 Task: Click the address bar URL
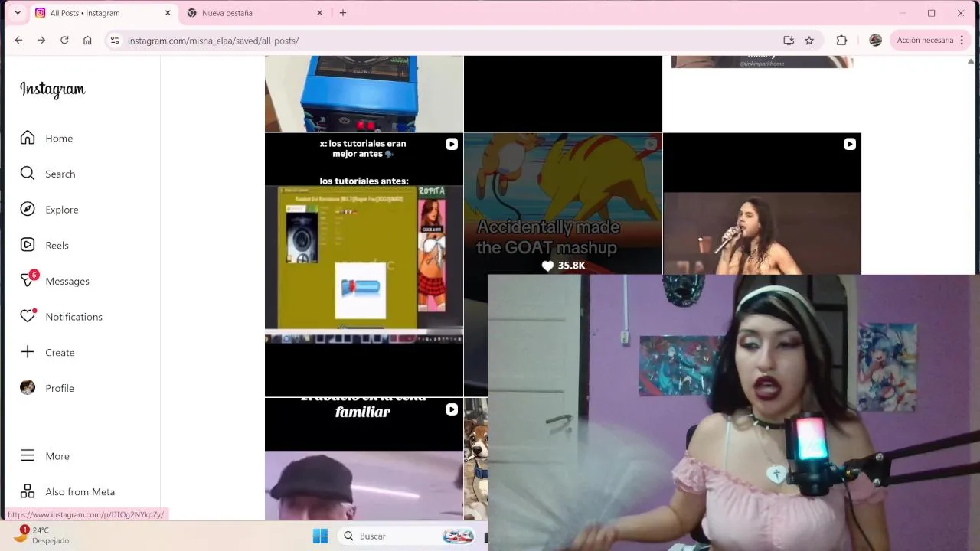tap(213, 41)
